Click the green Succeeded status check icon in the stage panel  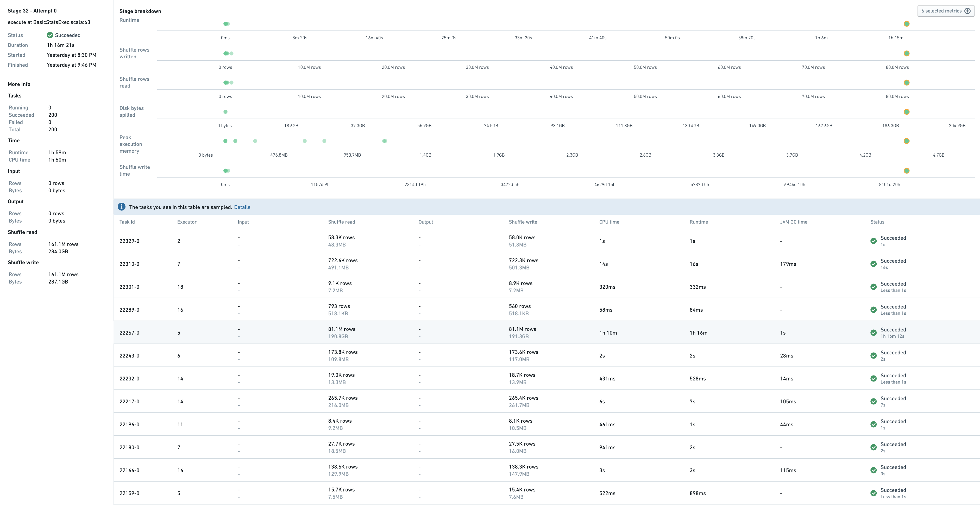50,35
